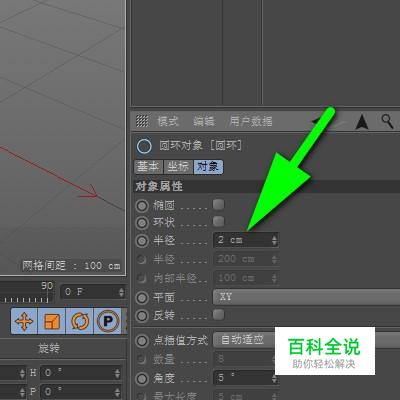Click the stepper arrows of the 0 F field
The height and width of the screenshot is (400, 400).
tap(121, 292)
